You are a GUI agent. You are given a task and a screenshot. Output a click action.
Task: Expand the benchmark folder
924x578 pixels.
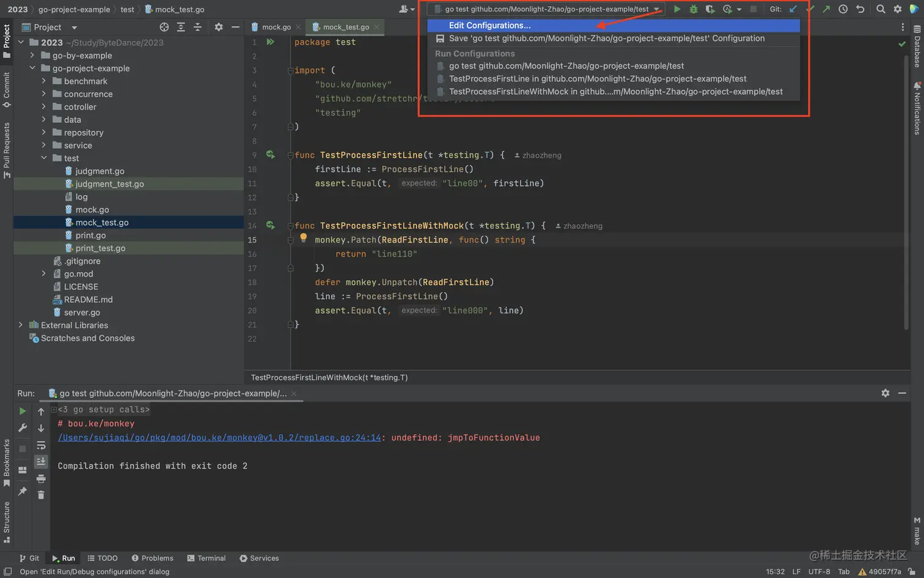43,81
